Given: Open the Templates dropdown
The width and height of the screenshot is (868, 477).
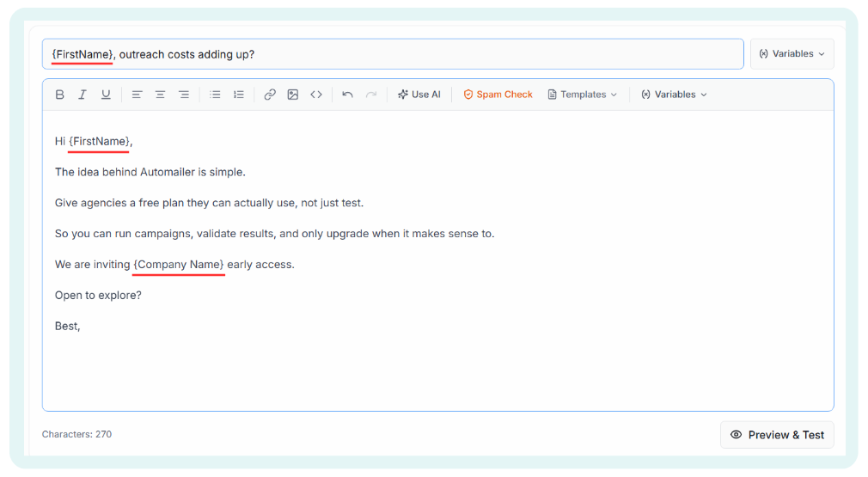Looking at the screenshot, I should (583, 95).
